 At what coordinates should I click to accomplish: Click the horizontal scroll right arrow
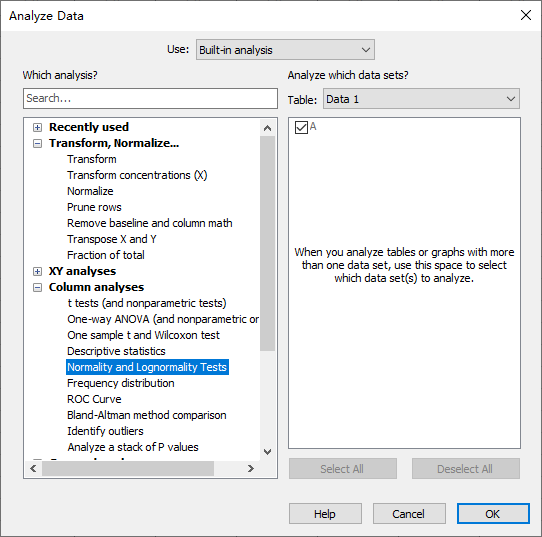251,469
